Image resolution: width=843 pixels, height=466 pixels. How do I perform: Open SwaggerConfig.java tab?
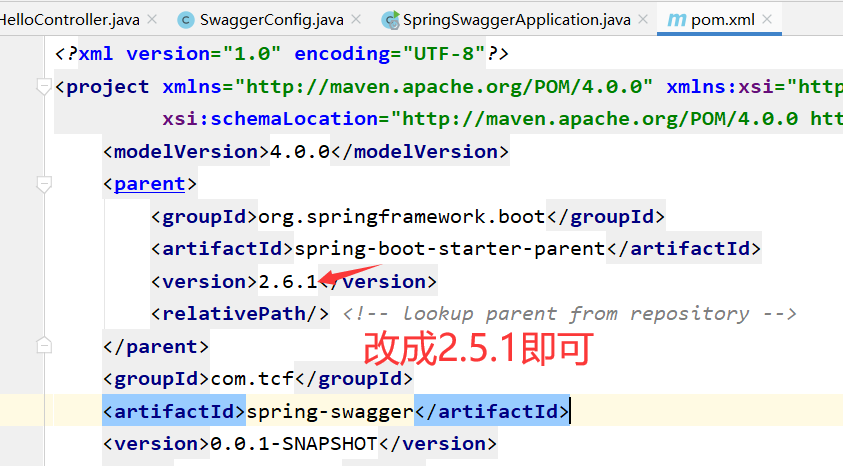pyautogui.click(x=272, y=20)
